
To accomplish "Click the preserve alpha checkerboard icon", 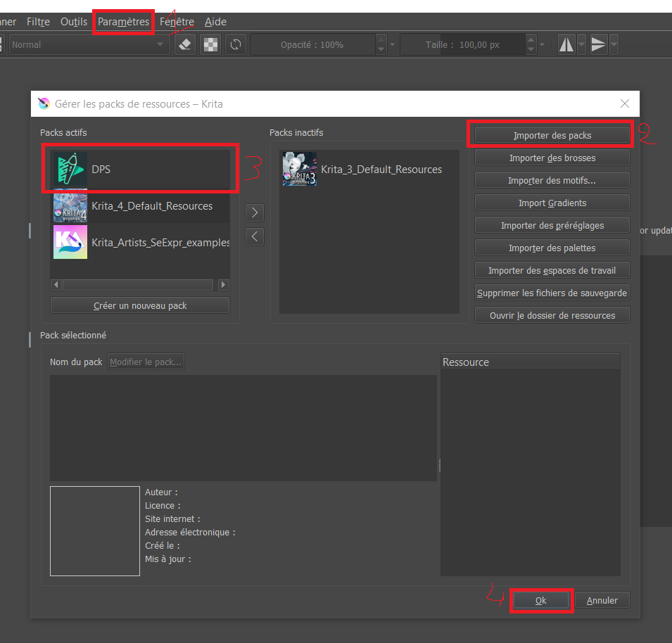I will click(x=210, y=44).
